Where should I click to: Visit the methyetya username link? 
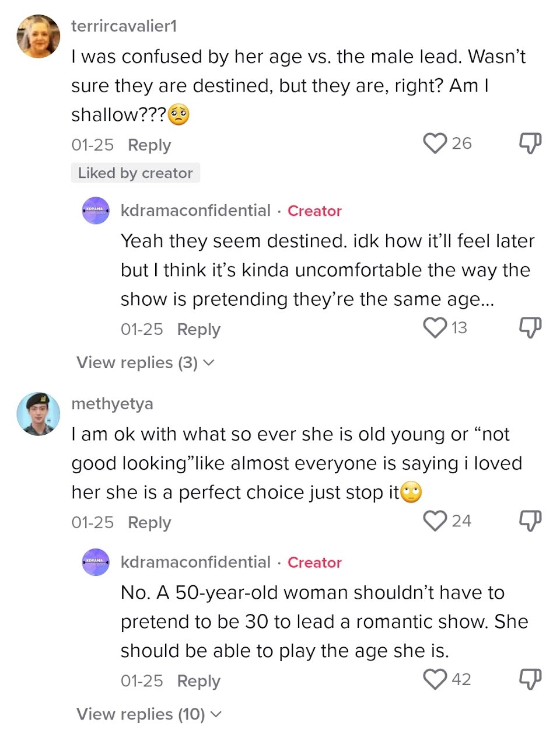112,404
